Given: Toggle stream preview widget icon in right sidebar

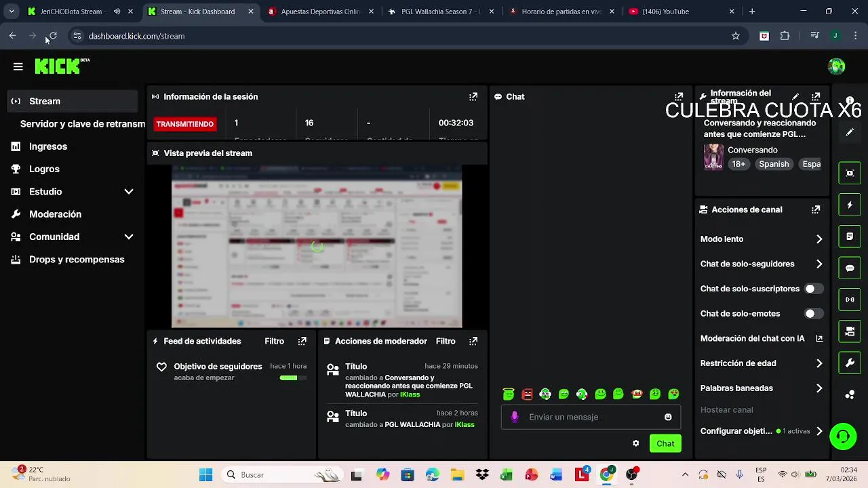Looking at the screenshot, I should 850,173.
